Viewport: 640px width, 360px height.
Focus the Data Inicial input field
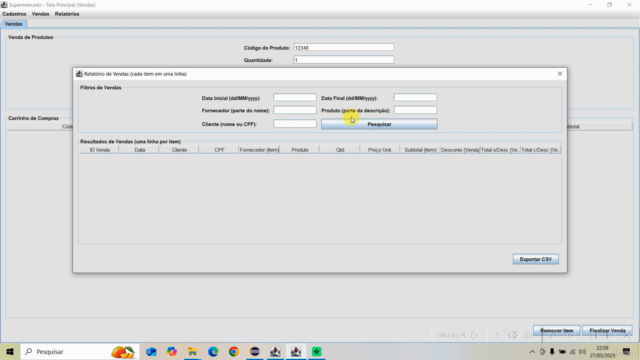coord(295,98)
